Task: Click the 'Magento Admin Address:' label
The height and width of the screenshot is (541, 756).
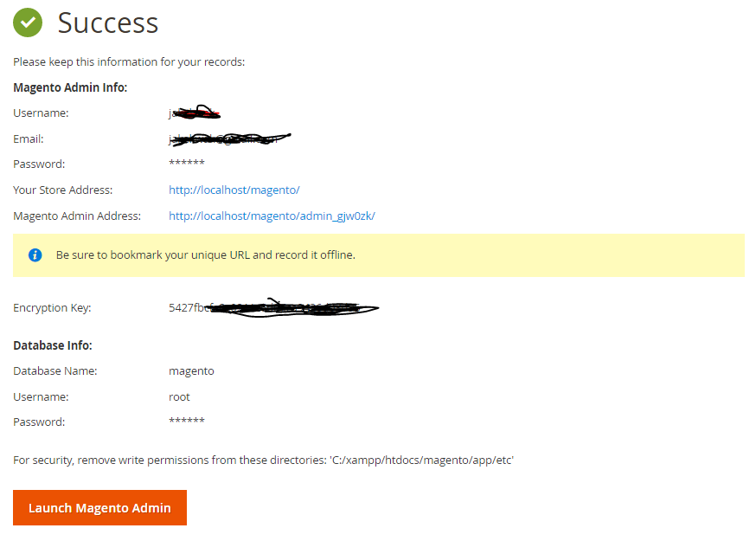Action: [77, 216]
